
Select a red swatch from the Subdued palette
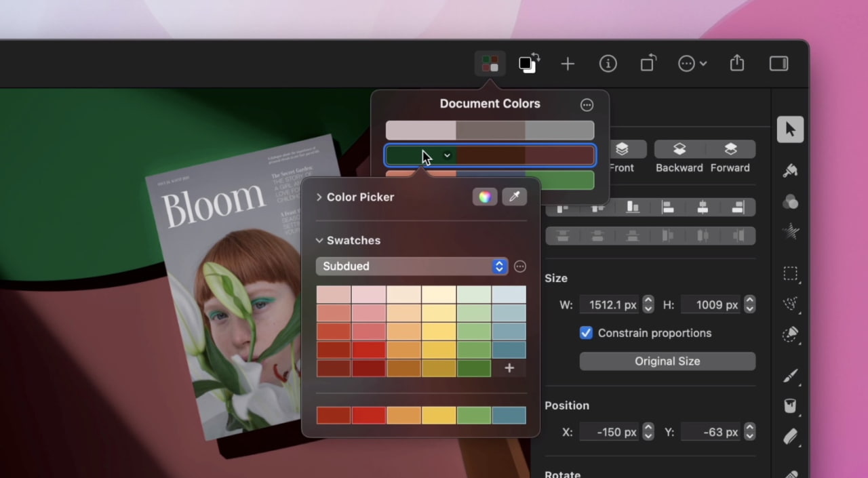pos(368,349)
